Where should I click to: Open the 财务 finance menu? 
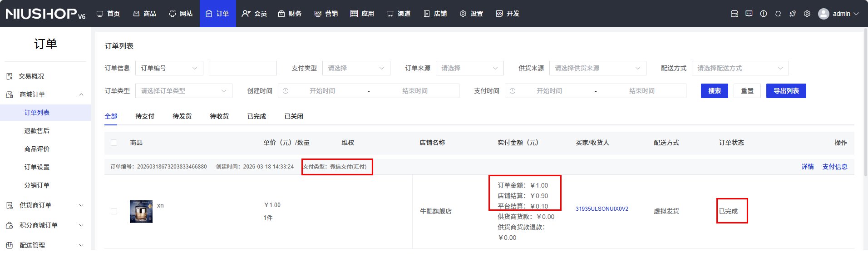click(x=290, y=14)
